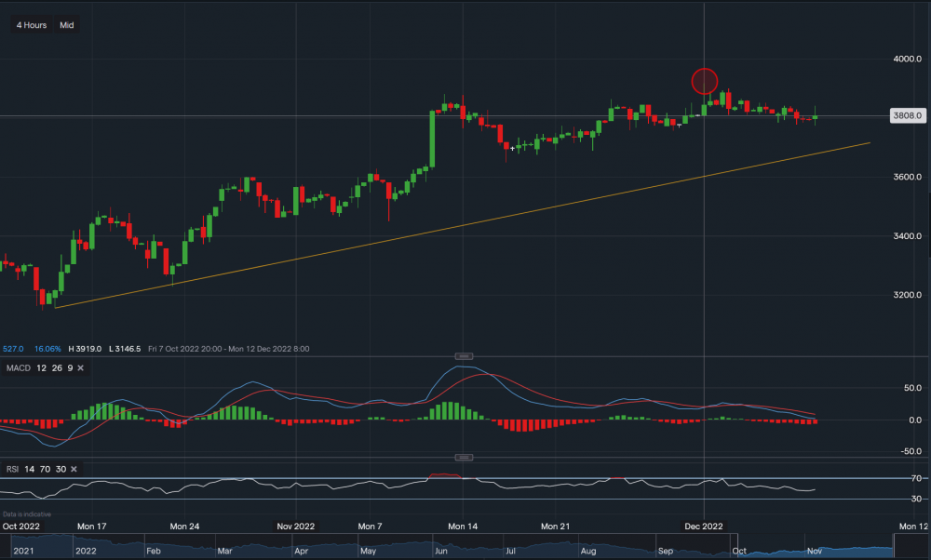Click the Nov 2022 time axis label

297,526
